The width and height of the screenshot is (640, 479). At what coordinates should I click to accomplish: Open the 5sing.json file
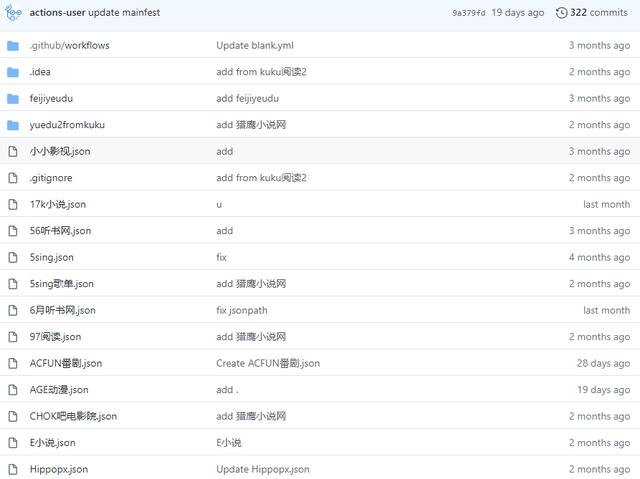tap(51, 257)
